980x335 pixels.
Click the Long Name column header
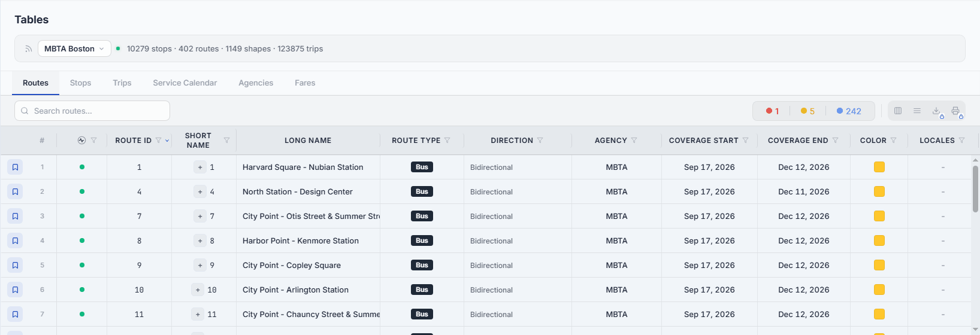[x=308, y=141]
